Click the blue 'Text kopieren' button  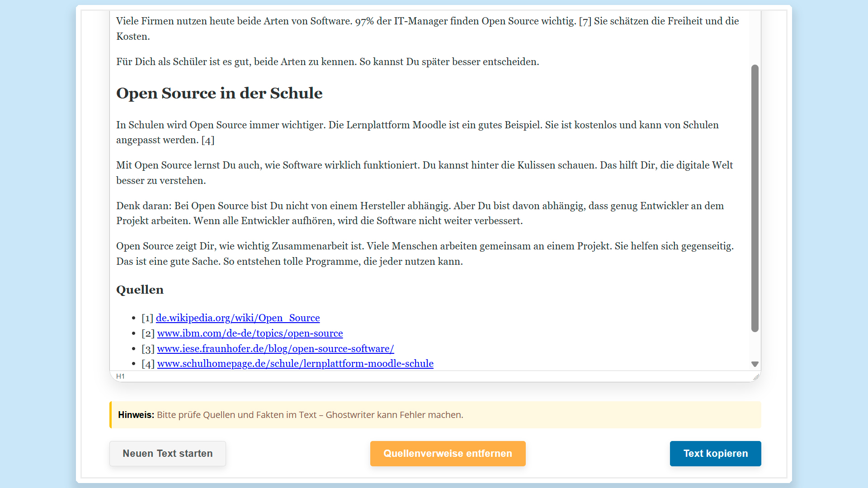pyautogui.click(x=715, y=454)
